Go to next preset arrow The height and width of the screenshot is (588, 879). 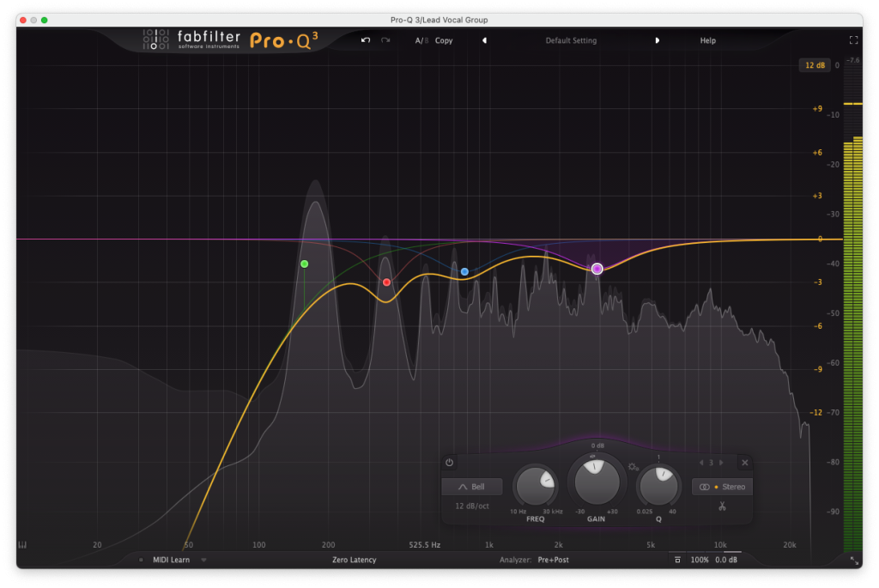[x=657, y=40]
